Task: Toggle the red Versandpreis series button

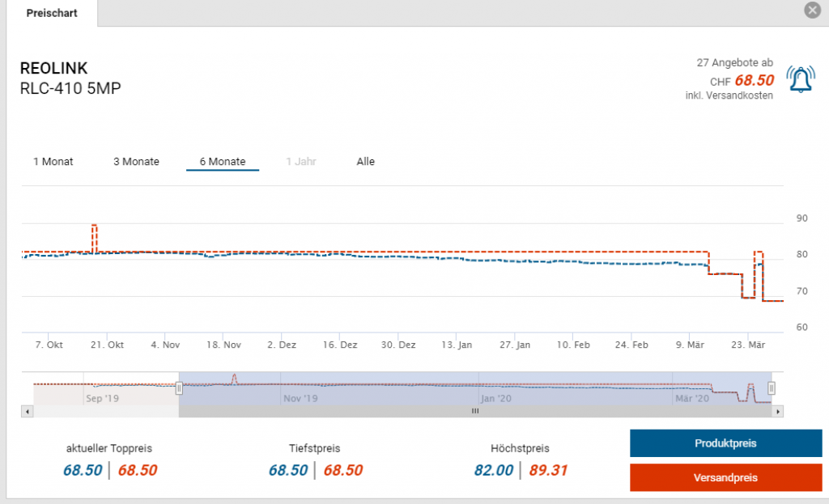Action: pos(725,477)
